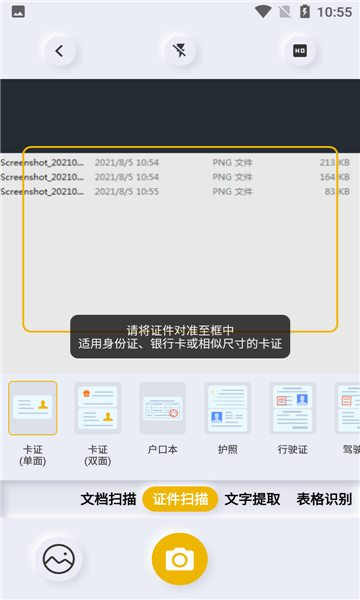Toggle the camera flash icon

pyautogui.click(x=180, y=51)
